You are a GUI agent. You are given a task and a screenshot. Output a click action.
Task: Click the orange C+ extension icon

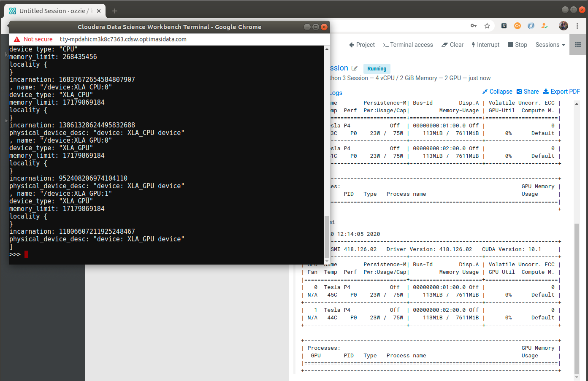click(517, 26)
